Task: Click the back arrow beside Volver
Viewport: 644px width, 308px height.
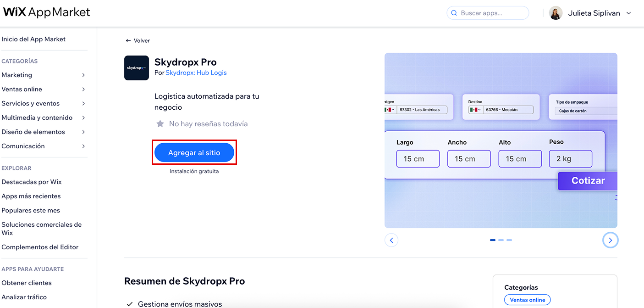Action: point(128,41)
